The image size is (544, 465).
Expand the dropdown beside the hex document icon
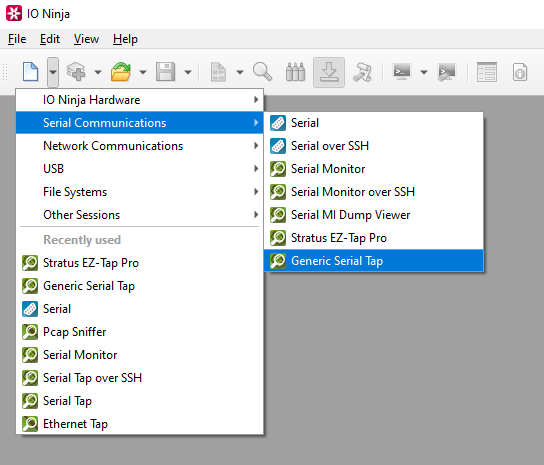240,72
